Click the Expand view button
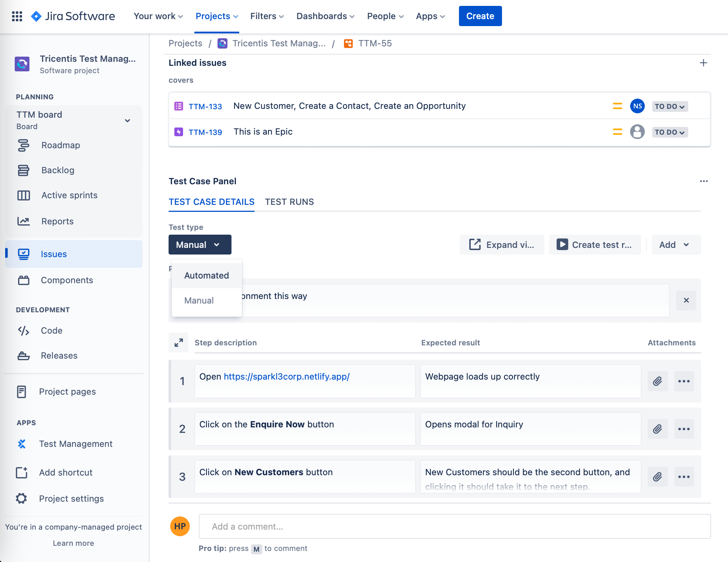Image resolution: width=728 pixels, height=562 pixels. 502,245
